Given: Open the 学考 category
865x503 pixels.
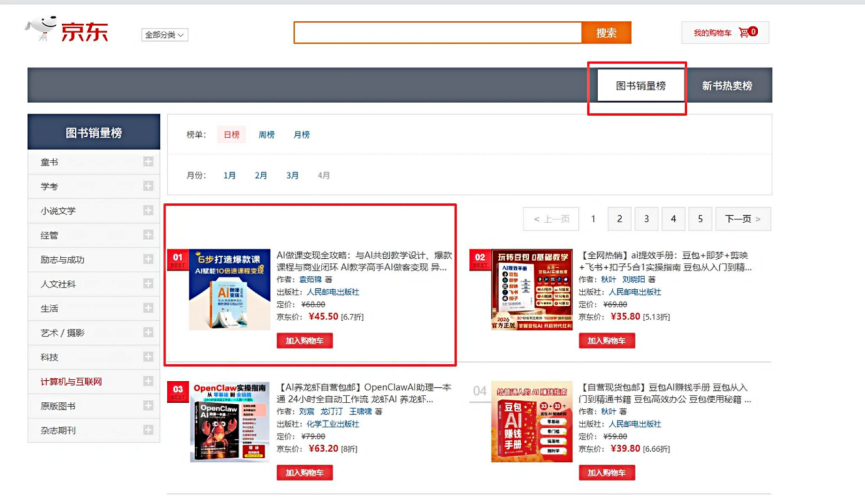Looking at the screenshot, I should (x=49, y=186).
